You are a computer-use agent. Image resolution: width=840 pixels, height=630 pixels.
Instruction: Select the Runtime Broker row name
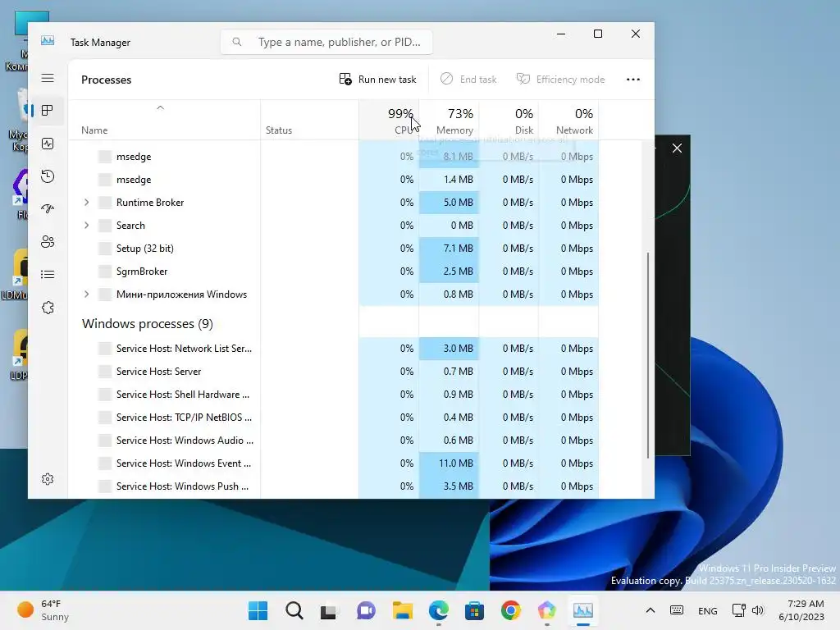click(x=150, y=203)
